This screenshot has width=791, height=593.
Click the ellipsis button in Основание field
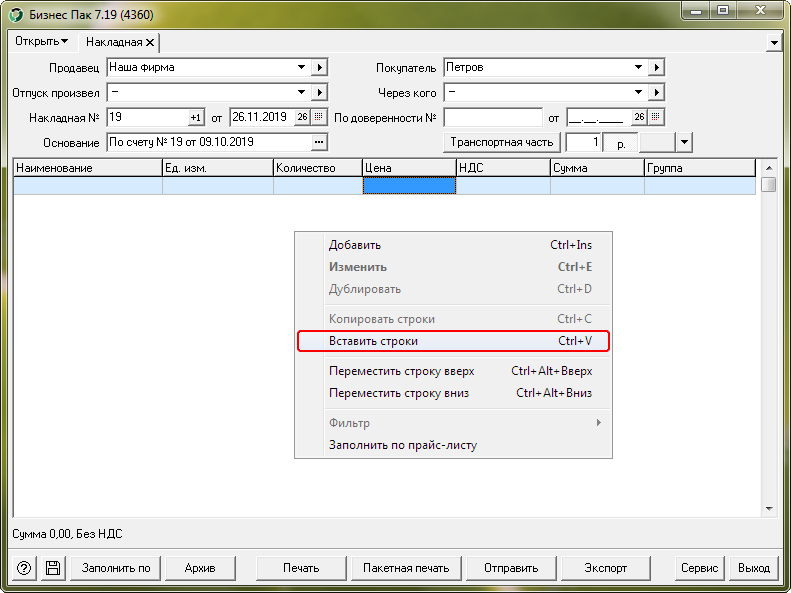319,142
